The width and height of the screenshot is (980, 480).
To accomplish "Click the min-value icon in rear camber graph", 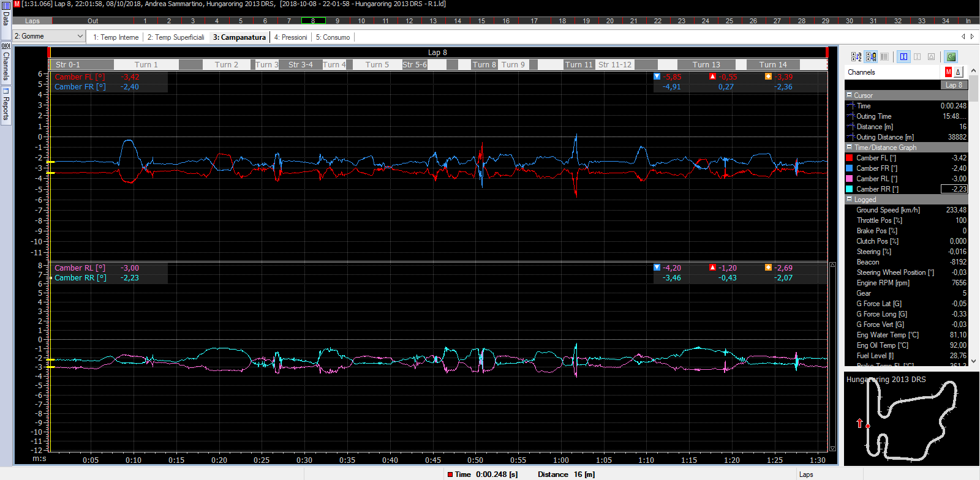I will 657,268.
